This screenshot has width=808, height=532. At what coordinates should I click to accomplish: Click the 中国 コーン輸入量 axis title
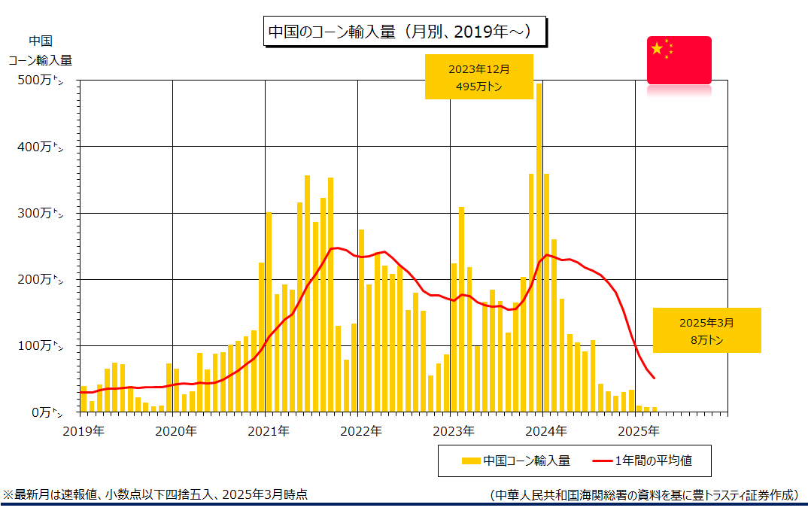pyautogui.click(x=40, y=50)
